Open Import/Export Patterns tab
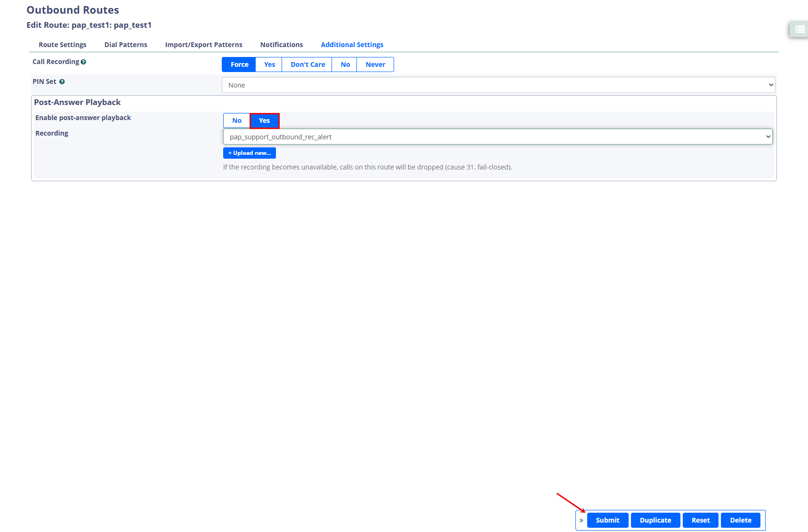The height and width of the screenshot is (532, 808). 204,45
